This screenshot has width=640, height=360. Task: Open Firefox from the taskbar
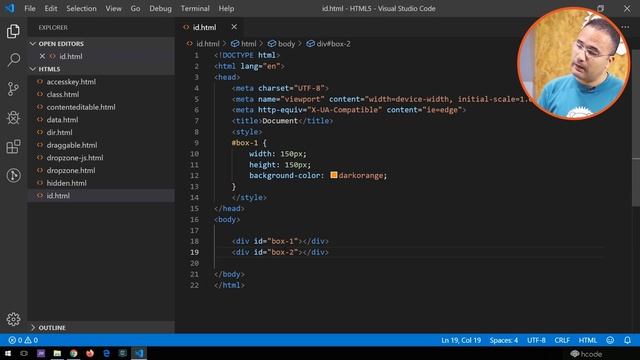(x=90, y=353)
